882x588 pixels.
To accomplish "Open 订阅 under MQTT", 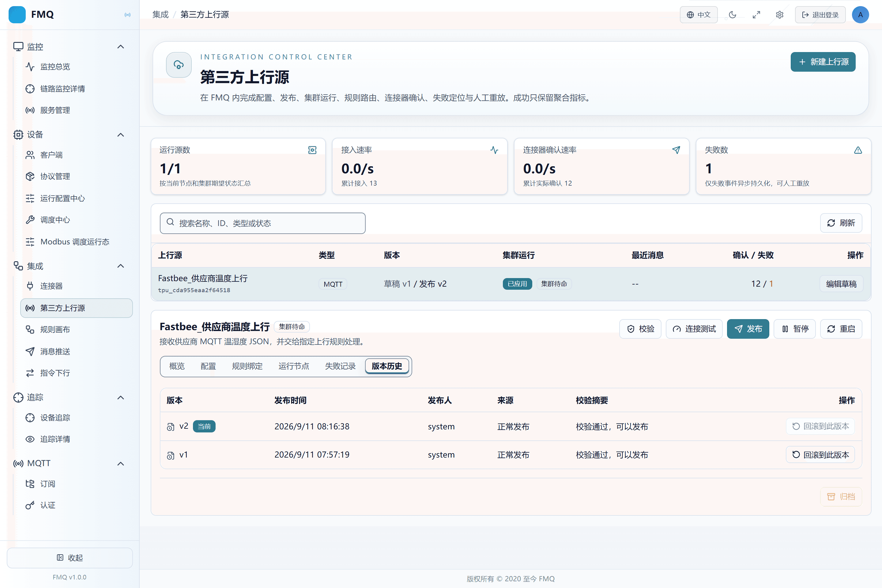I will [77, 484].
